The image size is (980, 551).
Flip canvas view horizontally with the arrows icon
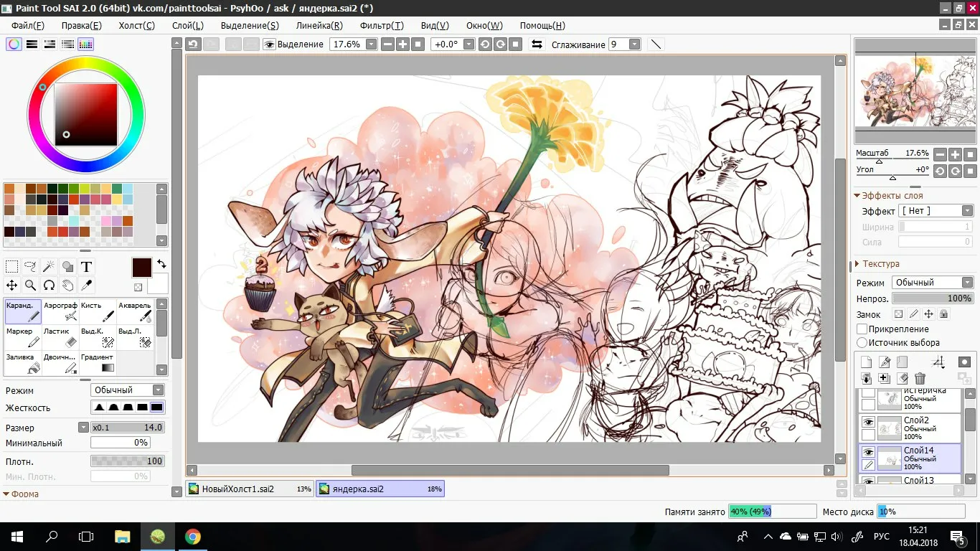537,44
